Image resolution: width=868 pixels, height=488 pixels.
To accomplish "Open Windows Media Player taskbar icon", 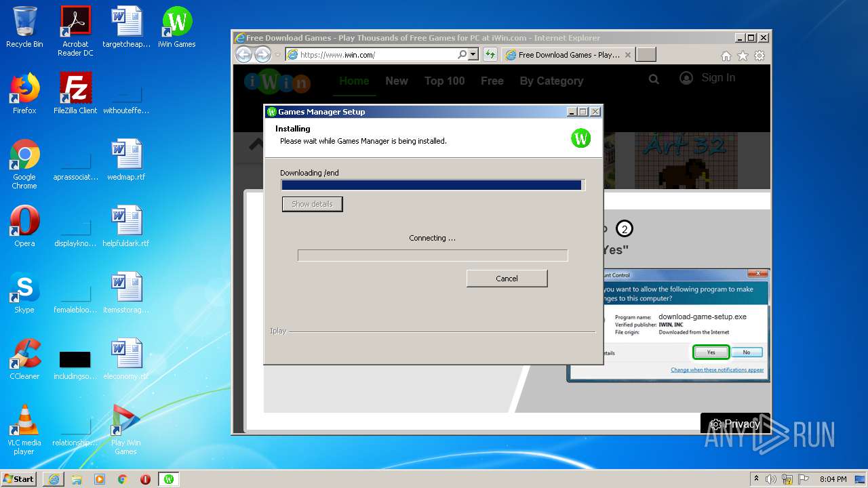I will point(100,479).
